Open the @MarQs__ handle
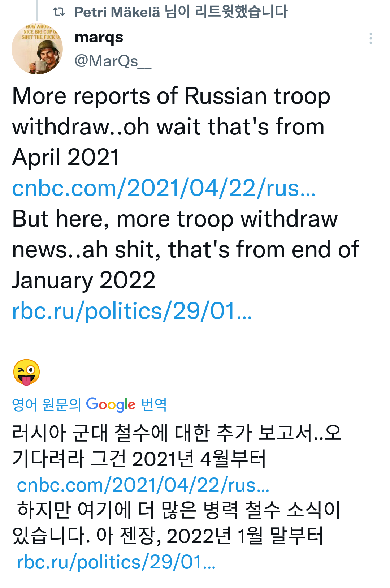Viewport: 390px width, 588px height. click(x=113, y=61)
